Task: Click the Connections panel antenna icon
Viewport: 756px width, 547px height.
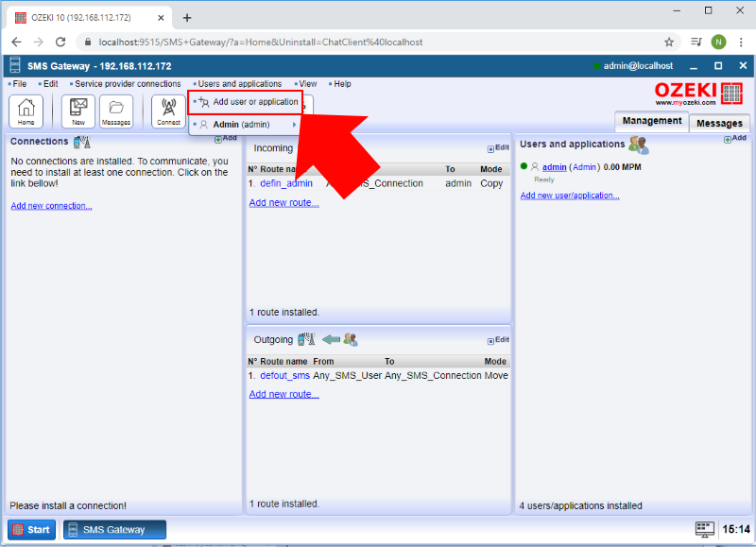Action: [x=82, y=142]
